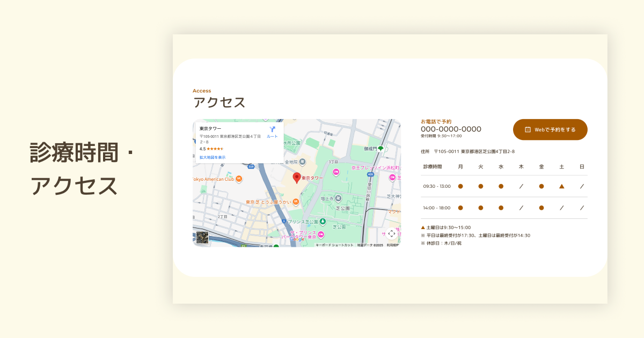Click the calendar icon inside the reservation button
Screen dimensions: 644x338
526,129
